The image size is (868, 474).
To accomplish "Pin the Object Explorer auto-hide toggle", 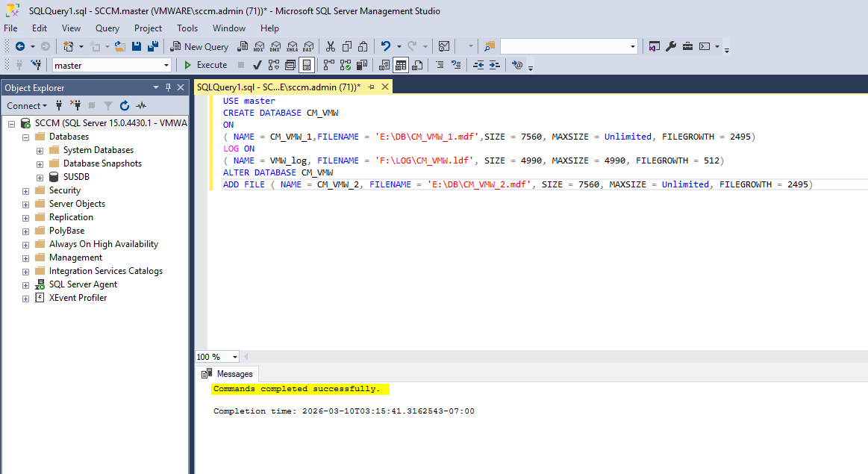I will [168, 87].
